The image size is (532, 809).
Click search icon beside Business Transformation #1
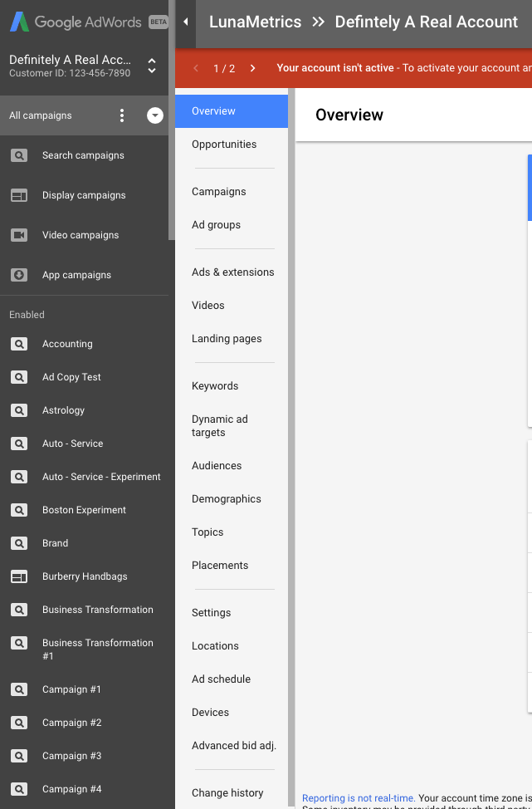(x=19, y=643)
